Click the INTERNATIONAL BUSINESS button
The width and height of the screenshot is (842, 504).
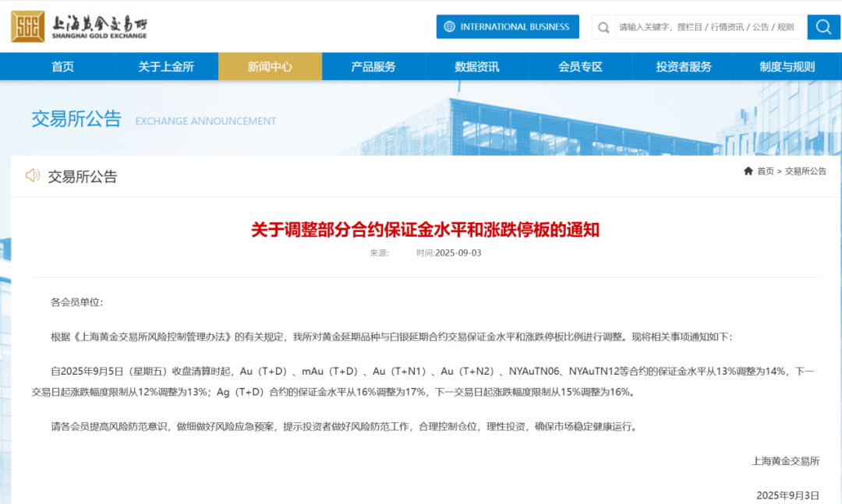pyautogui.click(x=508, y=26)
